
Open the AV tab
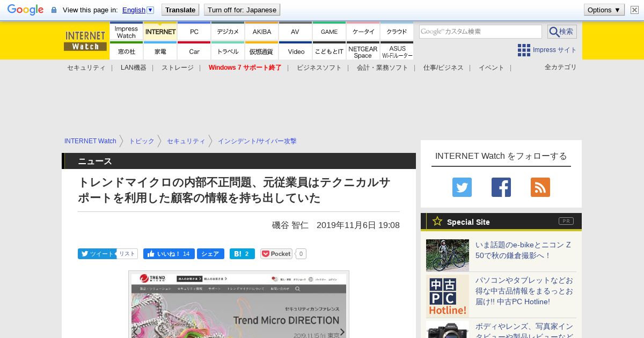[x=295, y=32]
